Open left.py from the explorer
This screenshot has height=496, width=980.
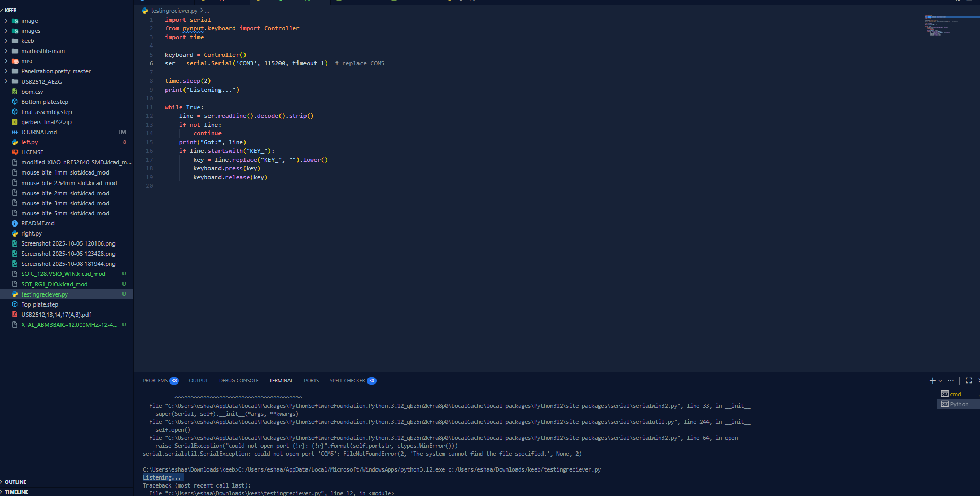[x=30, y=142]
